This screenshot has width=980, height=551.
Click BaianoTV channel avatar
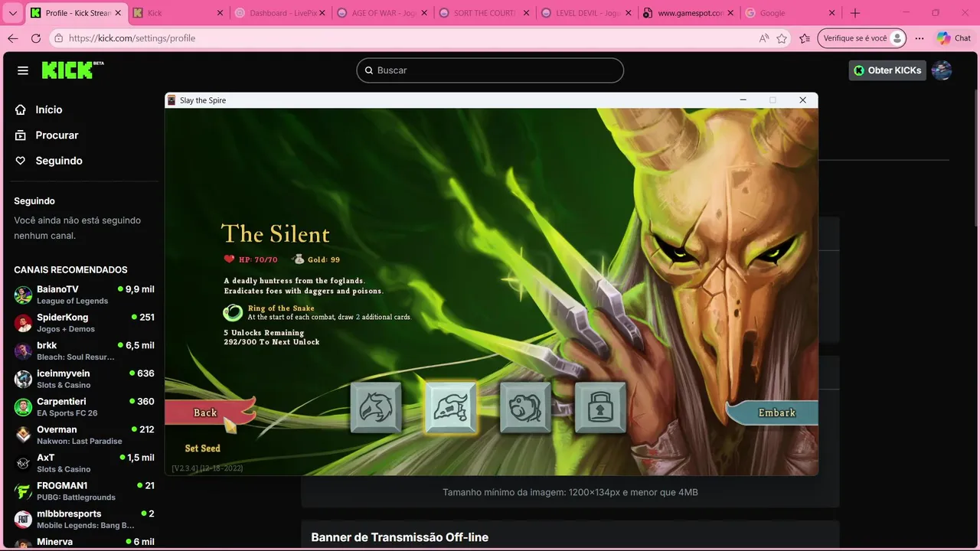(x=24, y=295)
